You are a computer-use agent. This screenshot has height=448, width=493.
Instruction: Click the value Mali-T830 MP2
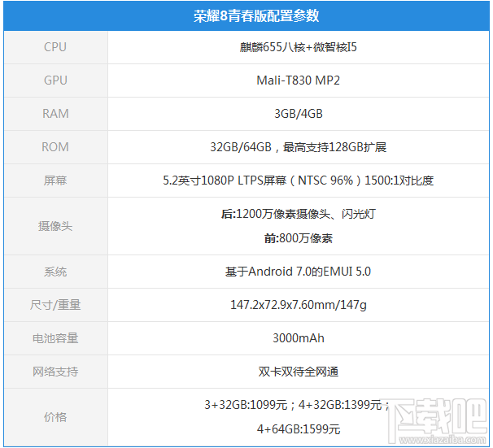pyautogui.click(x=298, y=80)
